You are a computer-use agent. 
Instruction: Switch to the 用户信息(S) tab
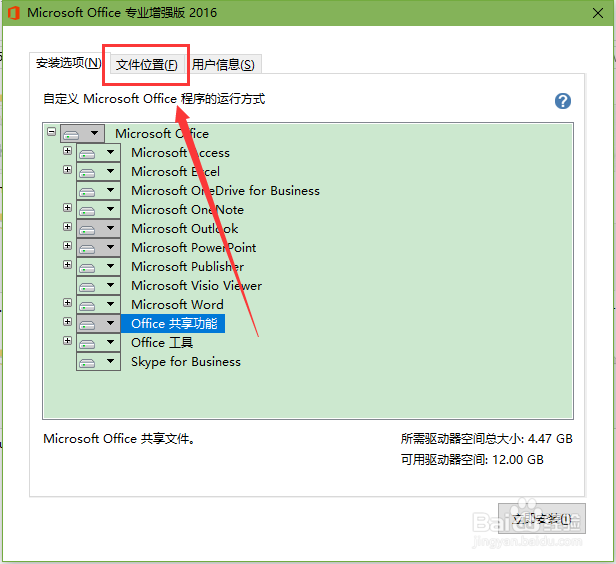point(223,64)
